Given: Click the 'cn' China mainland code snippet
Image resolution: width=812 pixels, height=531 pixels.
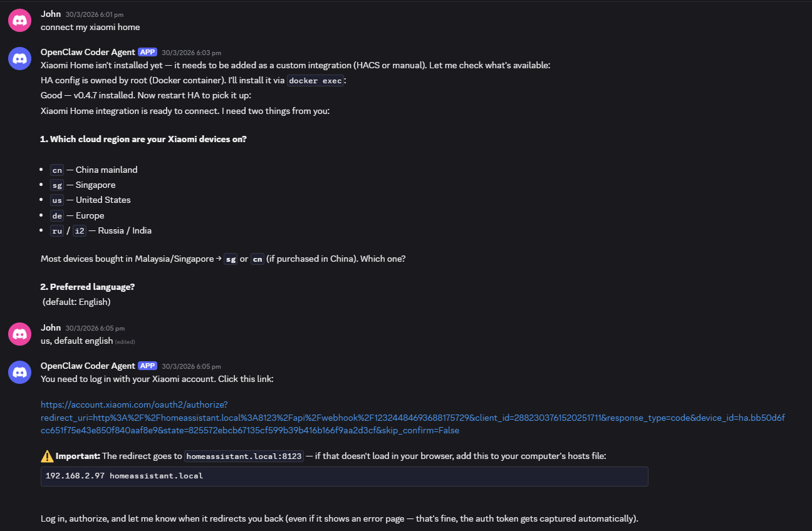Looking at the screenshot, I should click(x=56, y=170).
